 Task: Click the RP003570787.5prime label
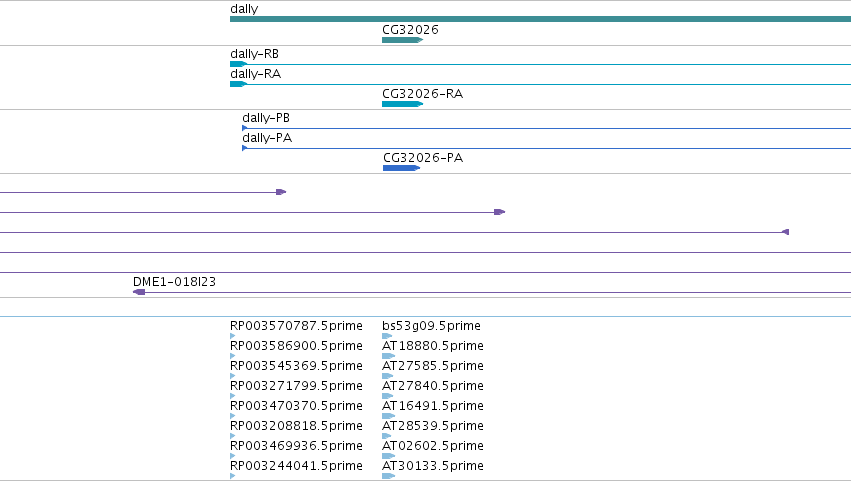coord(296,326)
